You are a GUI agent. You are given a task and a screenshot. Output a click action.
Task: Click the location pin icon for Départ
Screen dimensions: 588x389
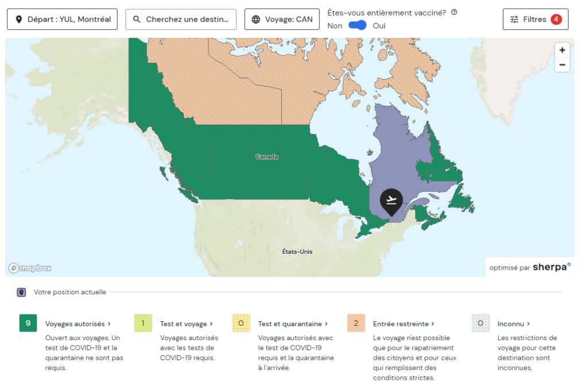[19, 20]
